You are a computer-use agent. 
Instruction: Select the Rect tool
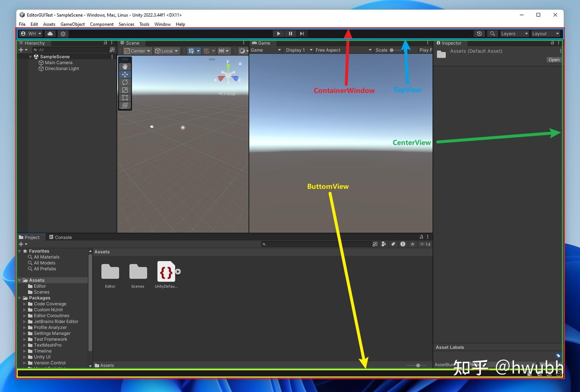coord(125,97)
